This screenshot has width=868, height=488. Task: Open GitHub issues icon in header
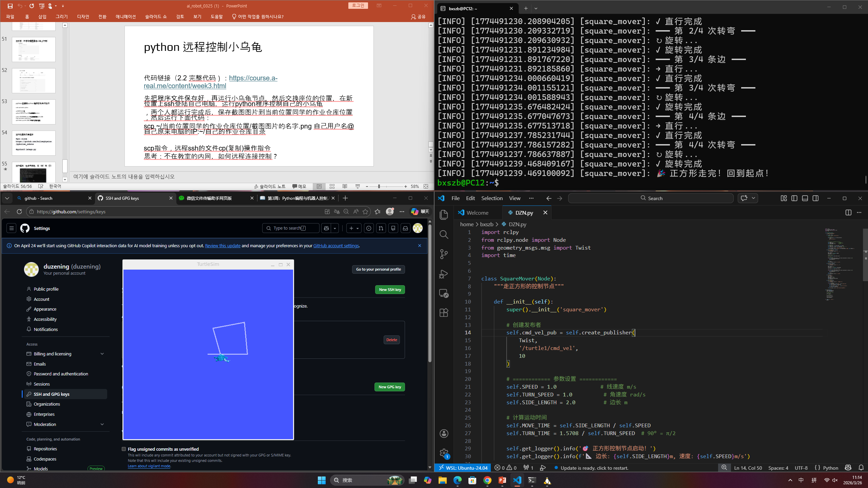tap(369, 228)
